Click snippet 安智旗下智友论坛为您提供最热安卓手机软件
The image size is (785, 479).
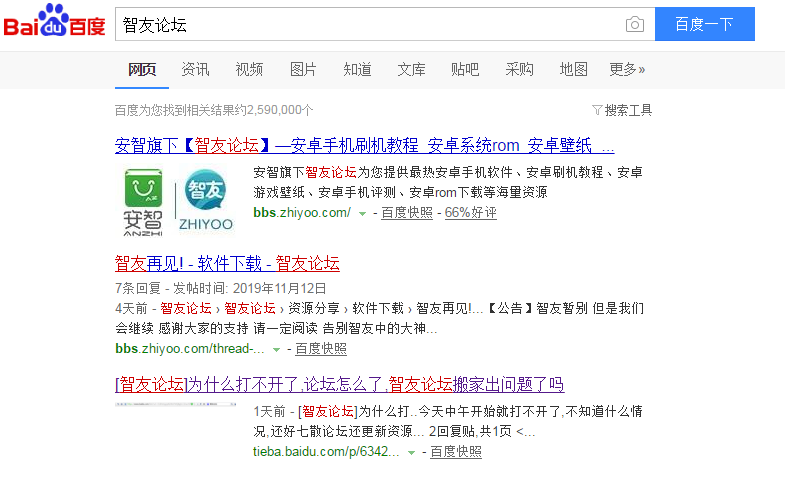tap(448, 182)
